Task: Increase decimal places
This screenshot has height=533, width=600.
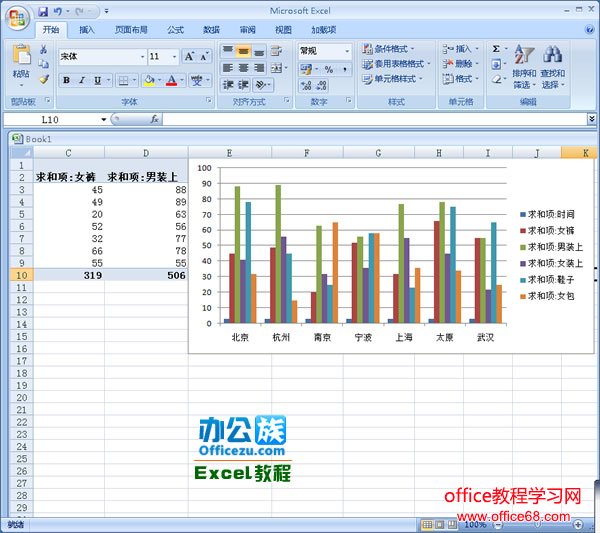Action: (306, 85)
